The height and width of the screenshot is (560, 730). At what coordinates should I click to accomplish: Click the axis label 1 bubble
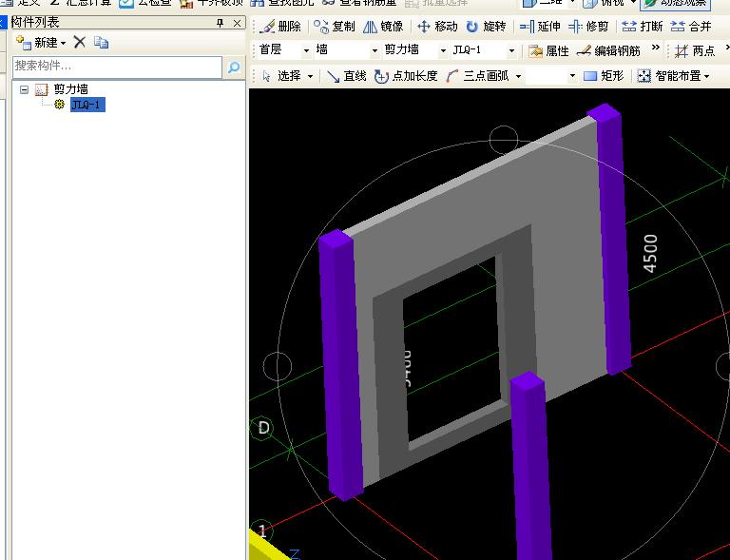(261, 531)
